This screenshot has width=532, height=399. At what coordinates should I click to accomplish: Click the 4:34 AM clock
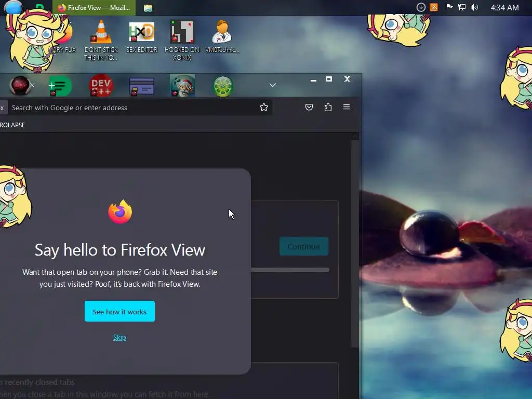point(504,7)
